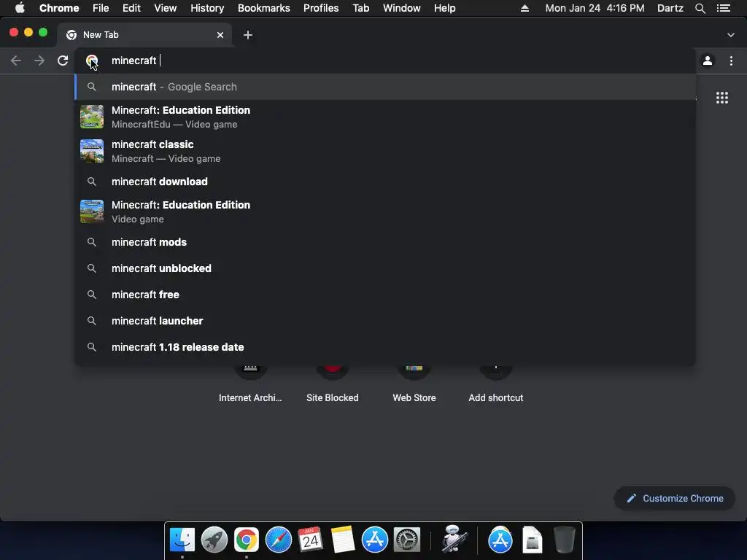Open Launchpad from the Dock

[x=214, y=540]
